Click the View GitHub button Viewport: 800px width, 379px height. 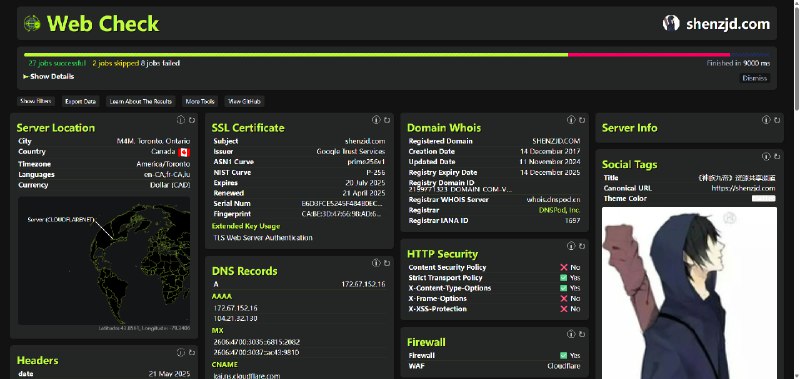coord(244,102)
